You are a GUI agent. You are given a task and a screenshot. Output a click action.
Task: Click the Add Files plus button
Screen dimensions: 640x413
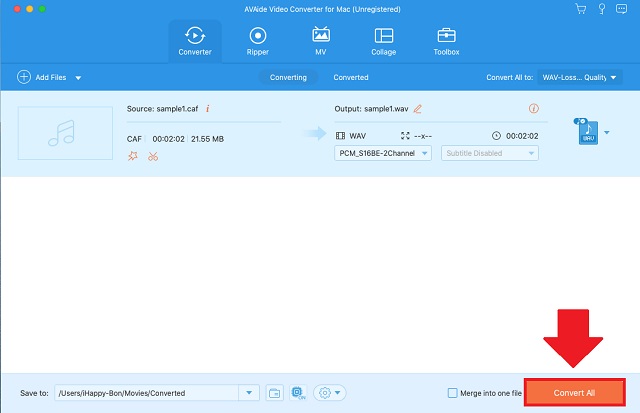[x=24, y=77]
